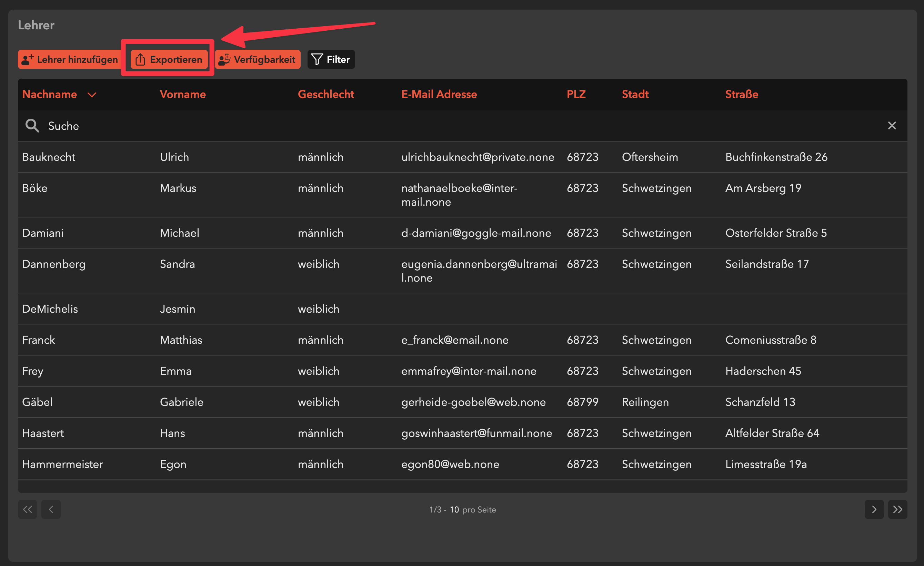The height and width of the screenshot is (566, 924).
Task: Toggle Nachname sort order chevron
Action: pyautogui.click(x=92, y=95)
